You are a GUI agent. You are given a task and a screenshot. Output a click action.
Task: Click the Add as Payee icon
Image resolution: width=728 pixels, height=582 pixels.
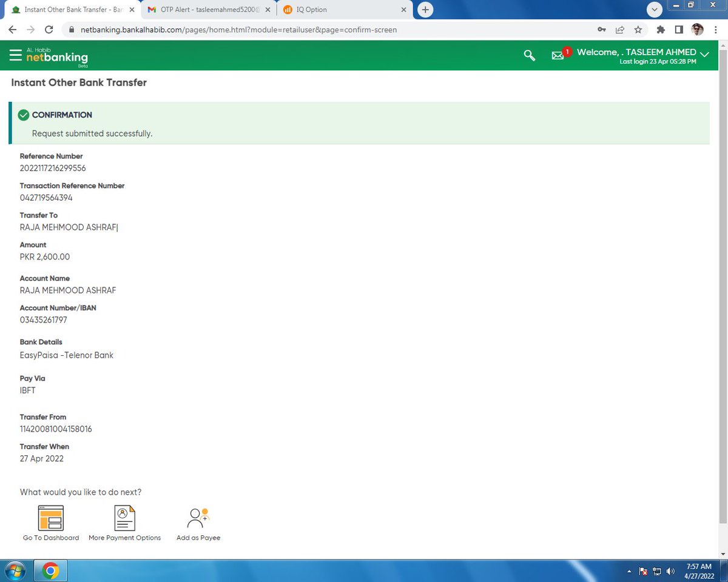tap(198, 518)
